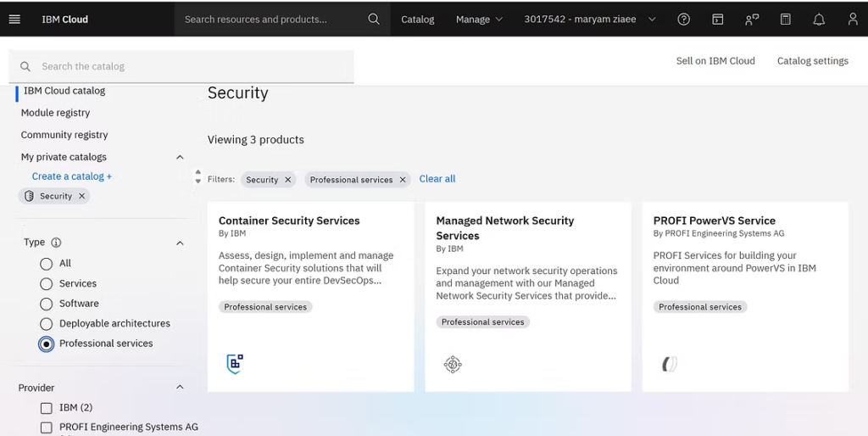This screenshot has width=868, height=436.
Task: Click the Create a catalog + link
Action: [x=72, y=176]
